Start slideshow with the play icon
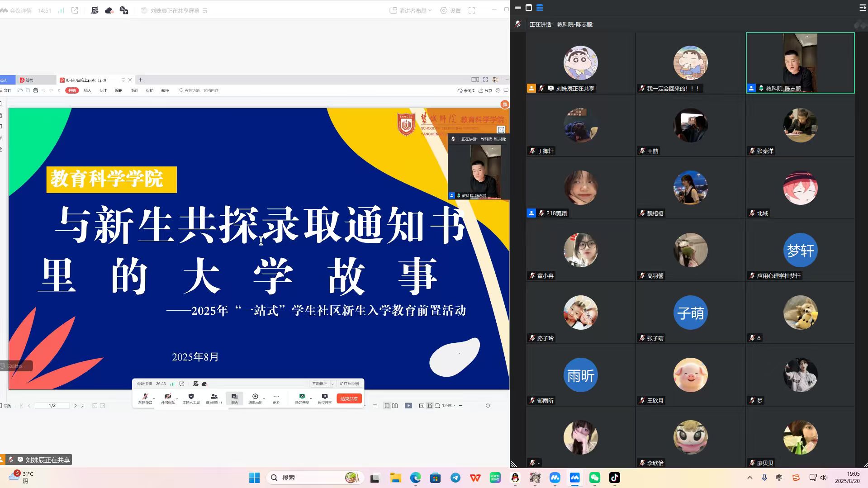 (x=408, y=406)
